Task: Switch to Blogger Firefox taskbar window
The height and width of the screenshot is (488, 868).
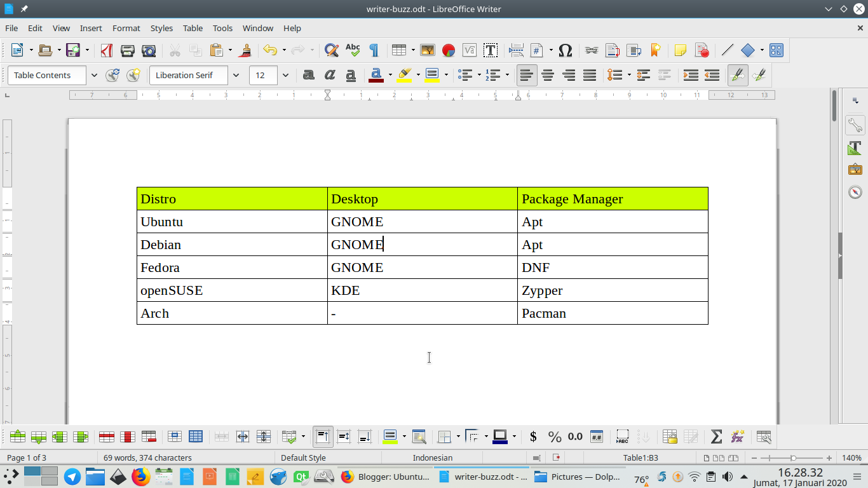Action: tap(385, 477)
